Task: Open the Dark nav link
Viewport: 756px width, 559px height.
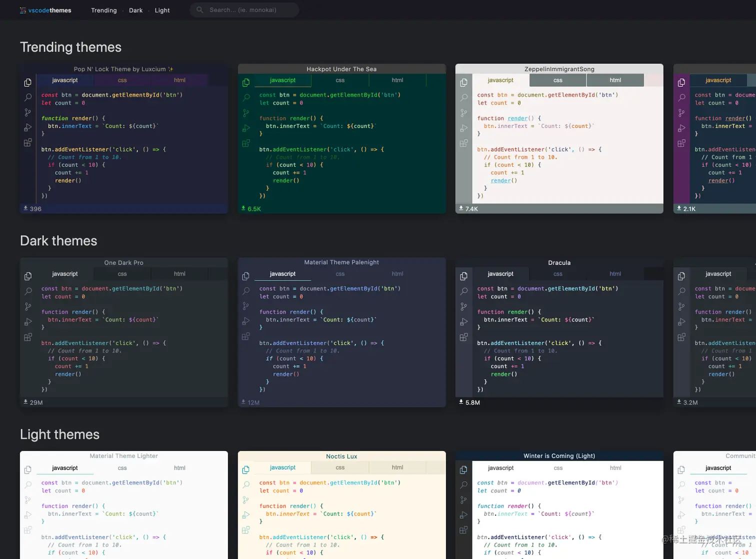Action: click(136, 10)
